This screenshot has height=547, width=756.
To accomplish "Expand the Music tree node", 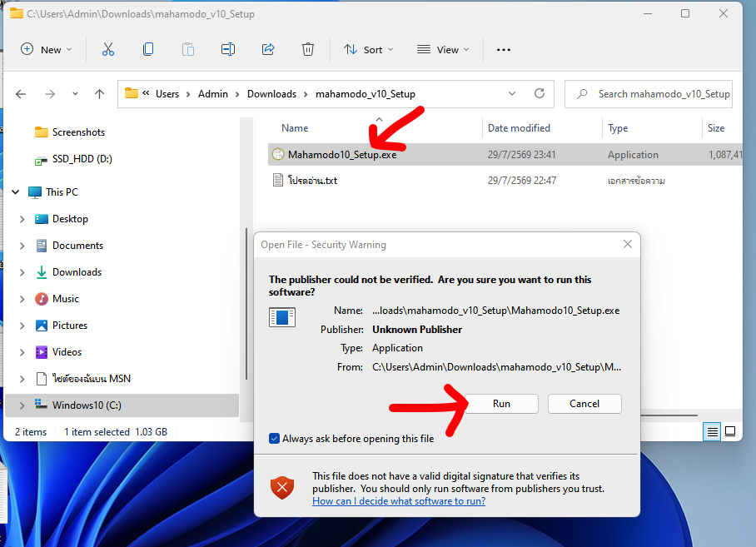I will 22,299.
